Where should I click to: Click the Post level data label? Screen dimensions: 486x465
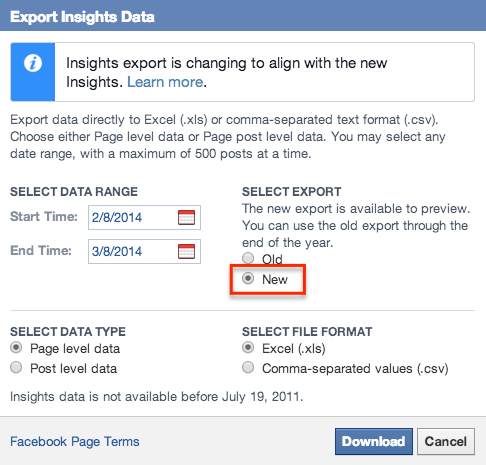pos(74,368)
